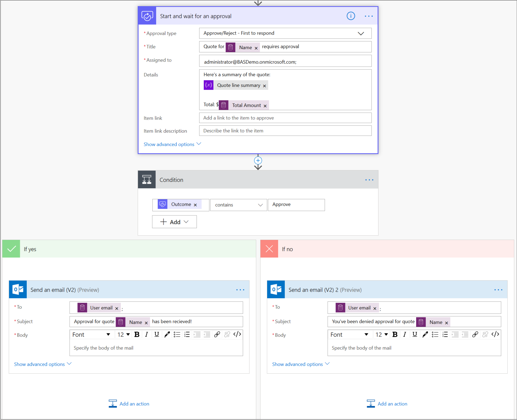Expand Show advanced options in approval step
Screen dimensions: 517x420
pyautogui.click(x=173, y=144)
